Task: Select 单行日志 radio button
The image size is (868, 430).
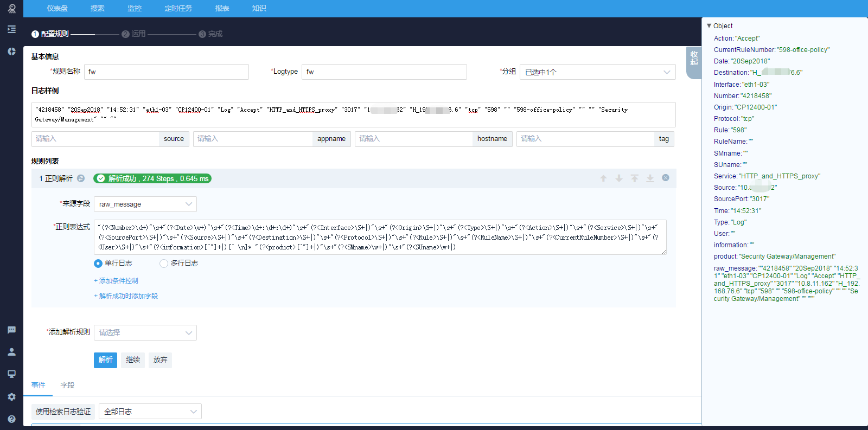Action: tap(98, 264)
